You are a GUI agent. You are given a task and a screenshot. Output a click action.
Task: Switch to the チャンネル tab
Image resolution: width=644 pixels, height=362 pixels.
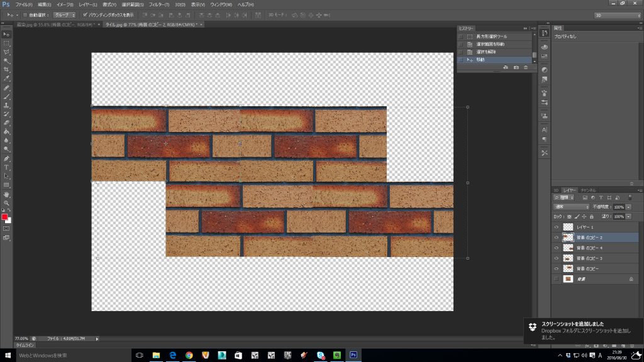tap(588, 190)
